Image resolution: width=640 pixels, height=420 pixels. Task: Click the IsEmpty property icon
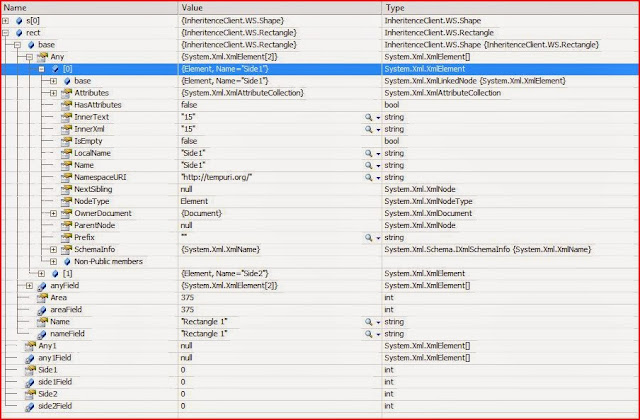tap(67, 141)
